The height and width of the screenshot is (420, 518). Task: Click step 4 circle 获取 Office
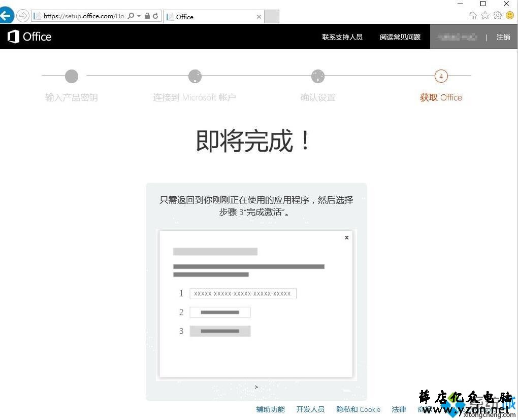441,76
